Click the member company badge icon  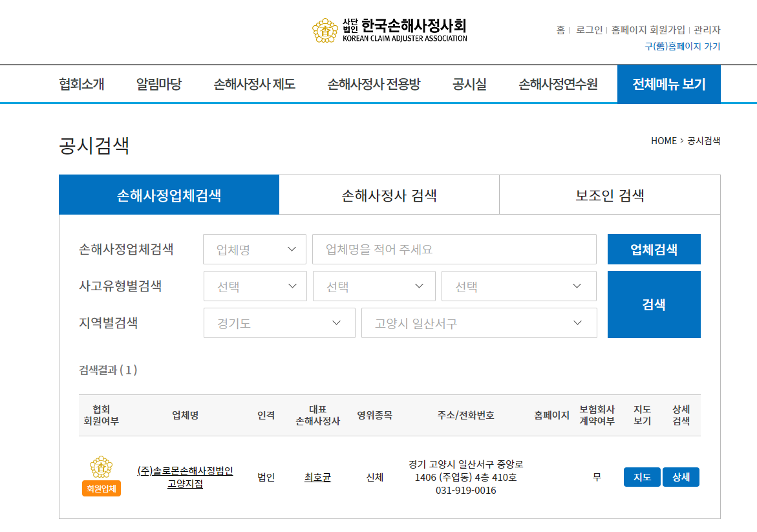tap(101, 476)
